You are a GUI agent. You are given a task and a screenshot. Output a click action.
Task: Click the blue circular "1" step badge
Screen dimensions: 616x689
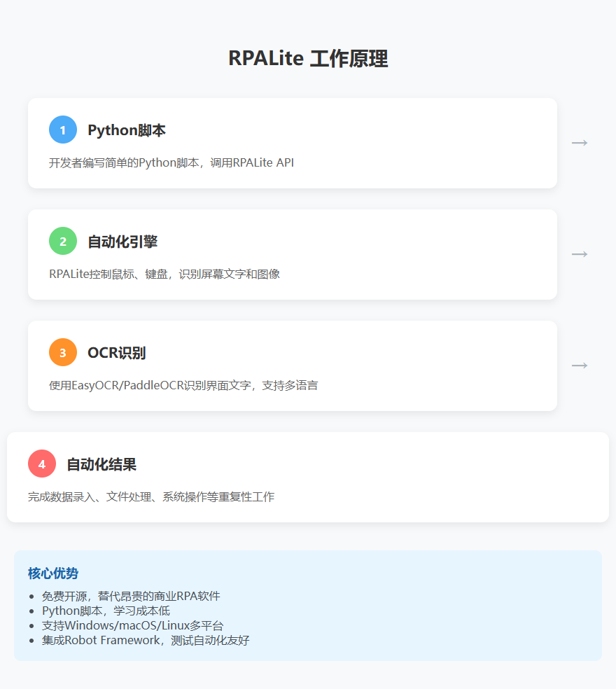62,130
